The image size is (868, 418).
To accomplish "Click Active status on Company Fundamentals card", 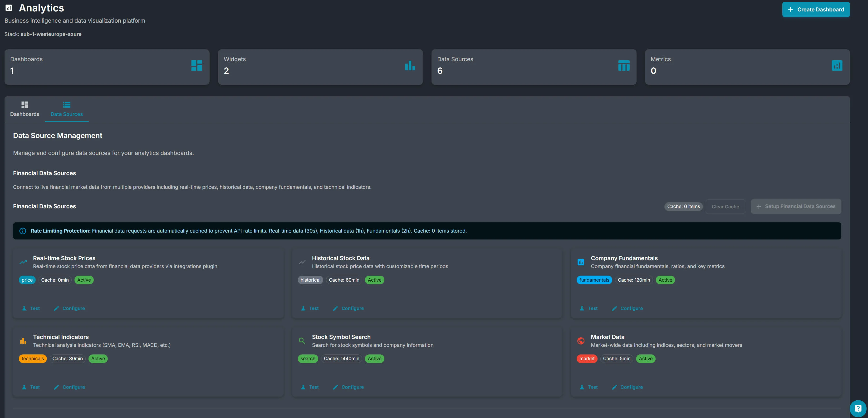I will click(x=665, y=280).
